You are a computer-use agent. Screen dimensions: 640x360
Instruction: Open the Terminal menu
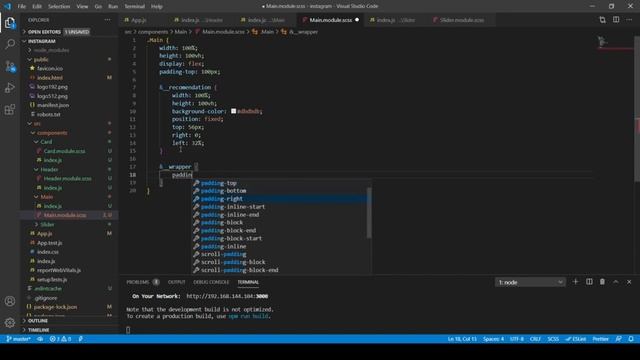tap(134, 6)
